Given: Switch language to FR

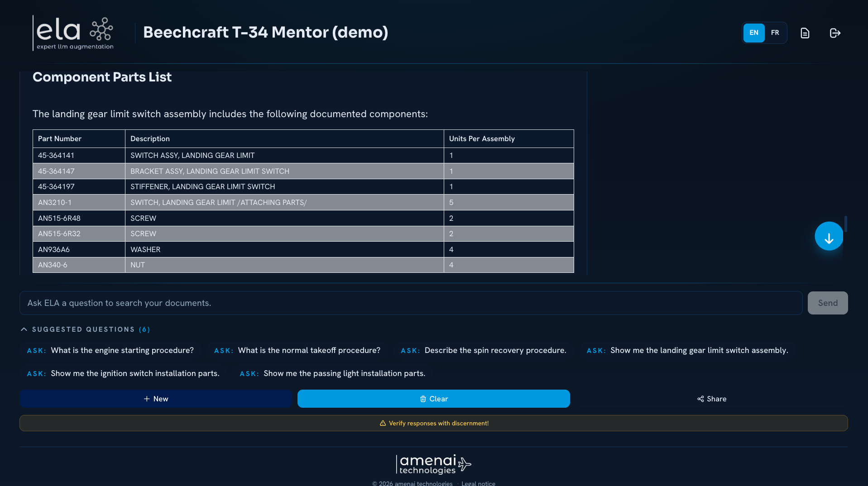Looking at the screenshot, I should click(775, 33).
